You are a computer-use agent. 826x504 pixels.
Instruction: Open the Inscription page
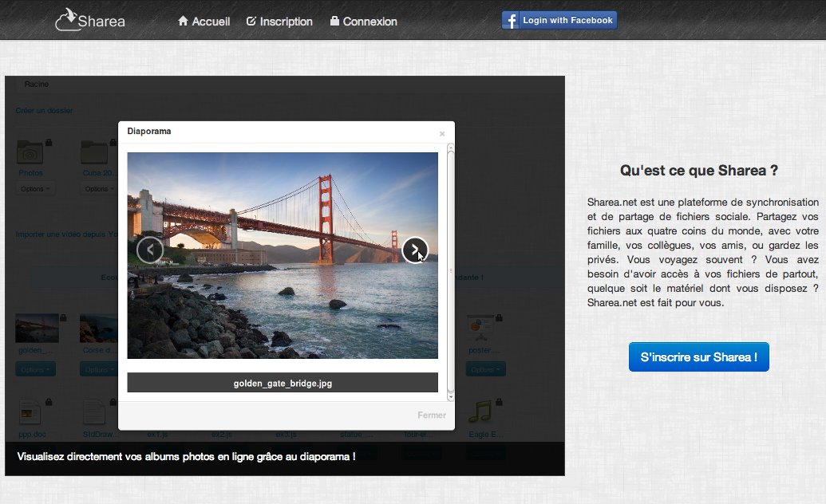pos(279,22)
